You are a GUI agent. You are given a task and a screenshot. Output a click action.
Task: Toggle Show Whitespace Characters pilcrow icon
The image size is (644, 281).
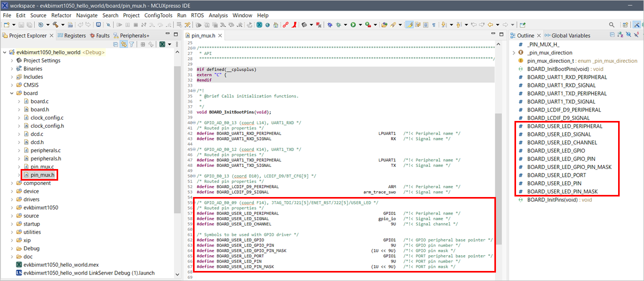[434, 24]
